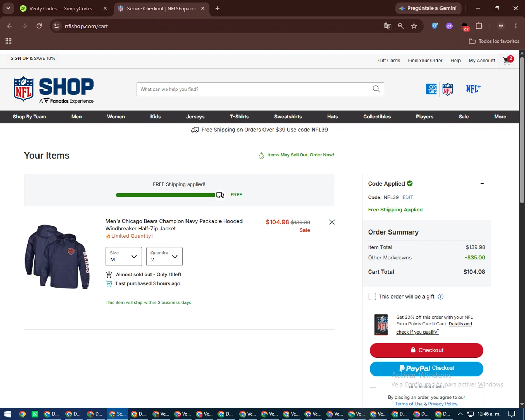Open the Todos los favoritos folder
The height and width of the screenshot is (420, 525).
tap(494, 41)
